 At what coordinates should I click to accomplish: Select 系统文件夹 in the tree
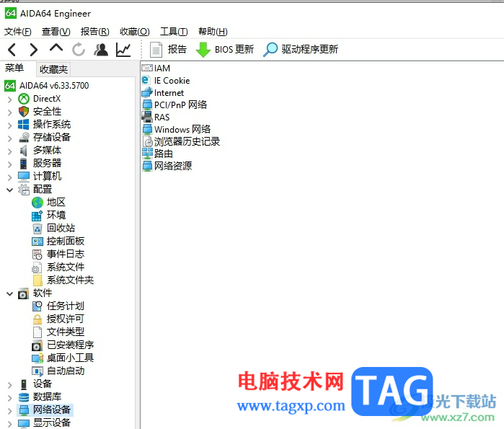pos(71,280)
